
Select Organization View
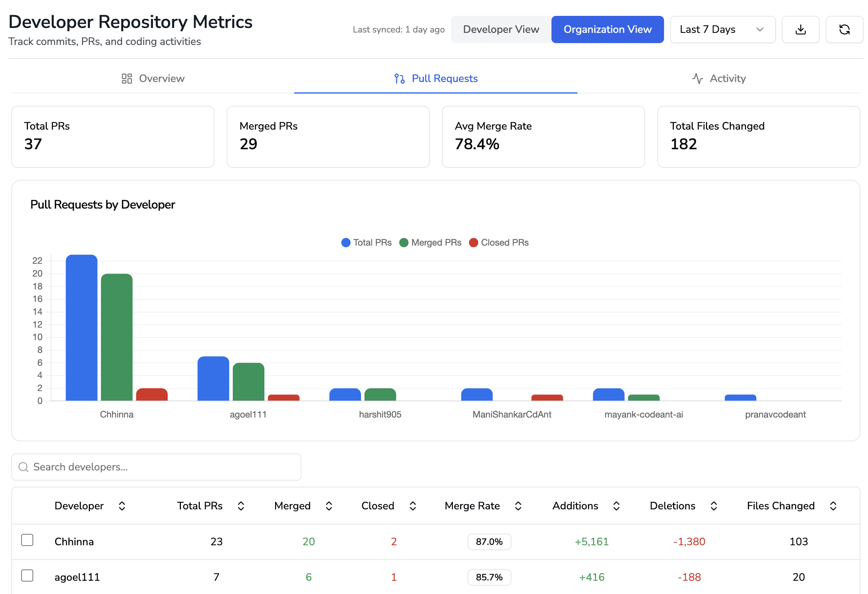[x=607, y=29]
